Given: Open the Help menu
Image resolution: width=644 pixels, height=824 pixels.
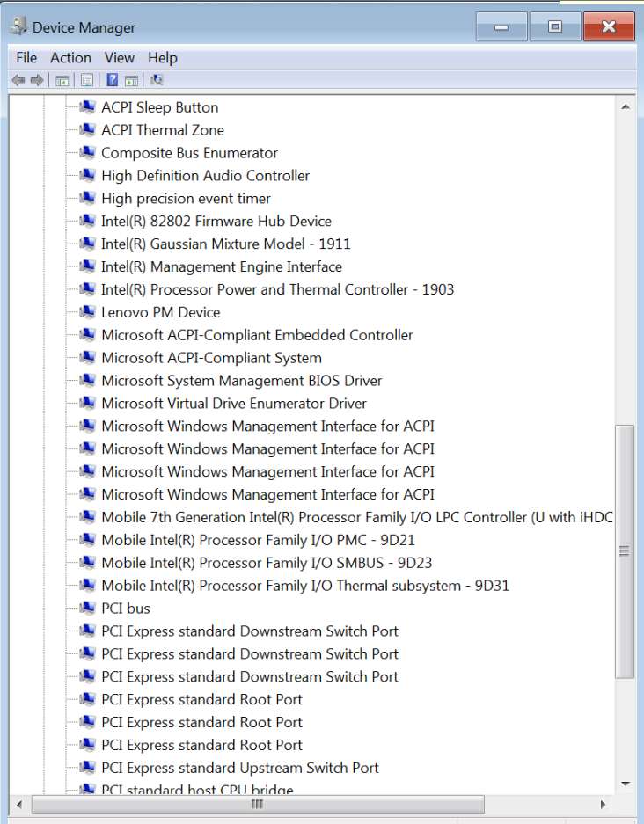Looking at the screenshot, I should click(163, 57).
